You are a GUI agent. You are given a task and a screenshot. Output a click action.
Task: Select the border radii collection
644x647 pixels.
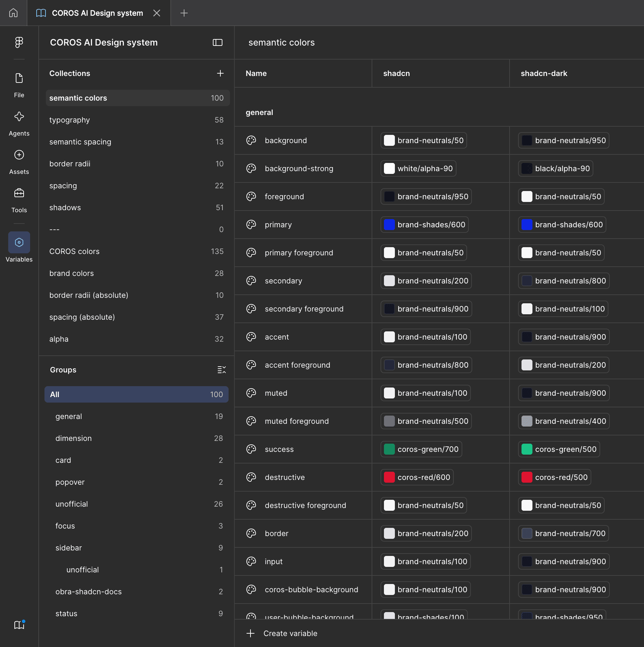coord(138,164)
